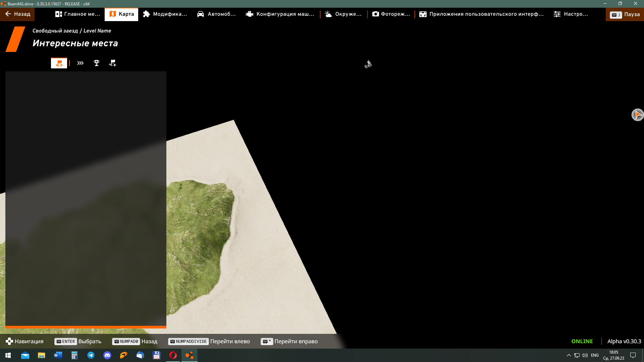Select the flag points-of-interest filter icon
The height and width of the screenshot is (362, 644).
(59, 63)
